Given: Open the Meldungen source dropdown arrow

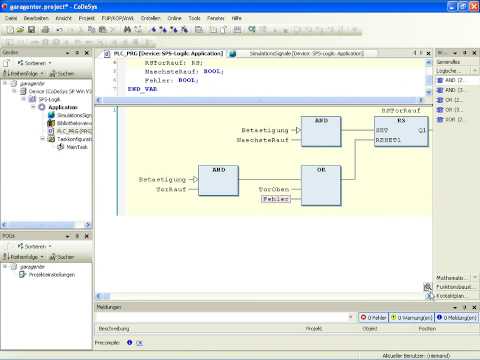Looking at the screenshot, I should click(x=350, y=317).
